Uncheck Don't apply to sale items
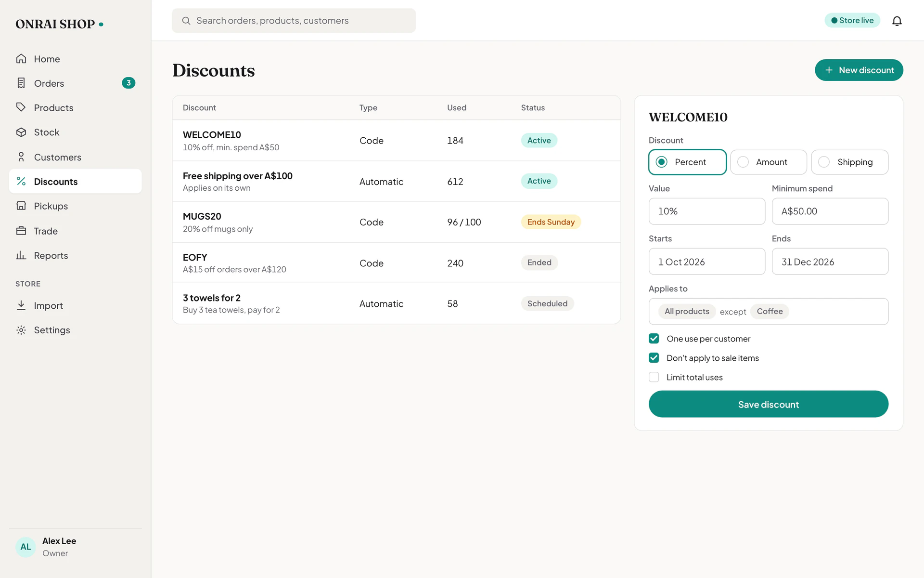 (654, 358)
